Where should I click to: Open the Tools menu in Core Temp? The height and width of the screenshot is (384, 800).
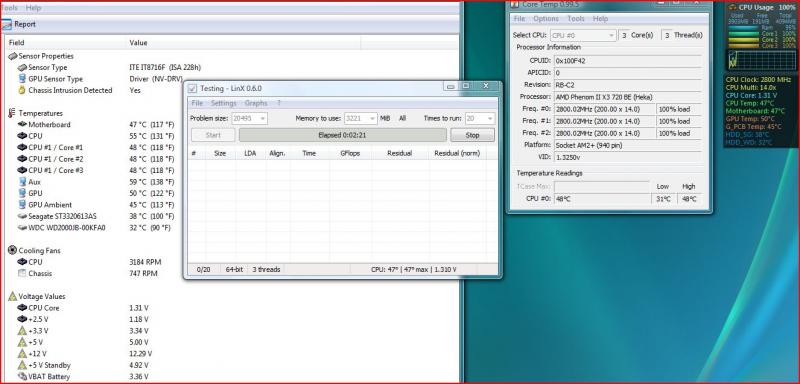576,18
